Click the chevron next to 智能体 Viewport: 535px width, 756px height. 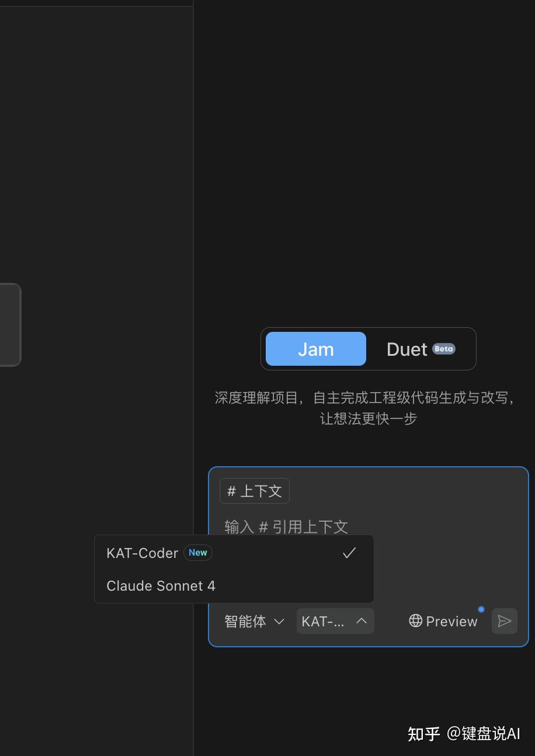pos(279,621)
